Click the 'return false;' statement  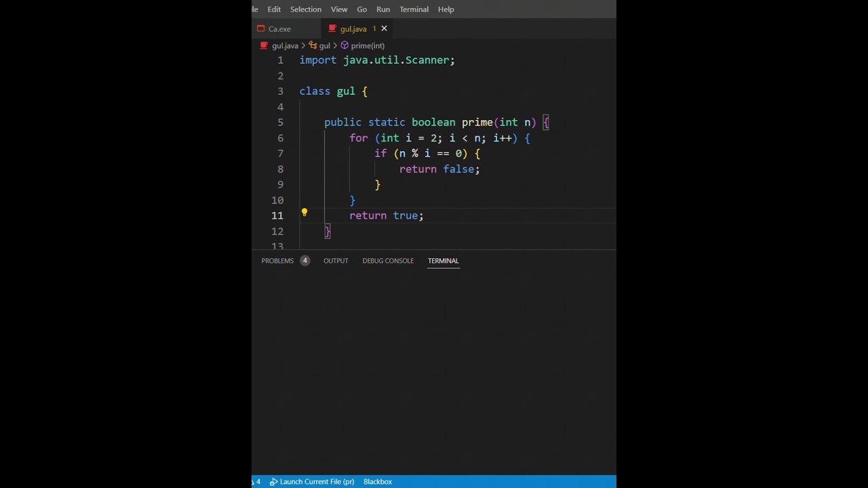pos(439,169)
